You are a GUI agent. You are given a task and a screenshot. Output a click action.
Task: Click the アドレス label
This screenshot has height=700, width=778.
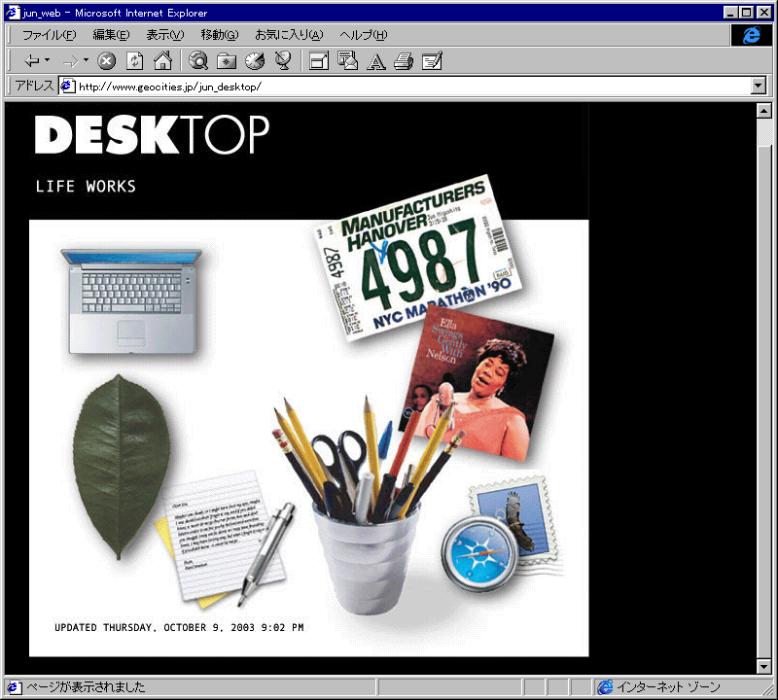coord(34,86)
